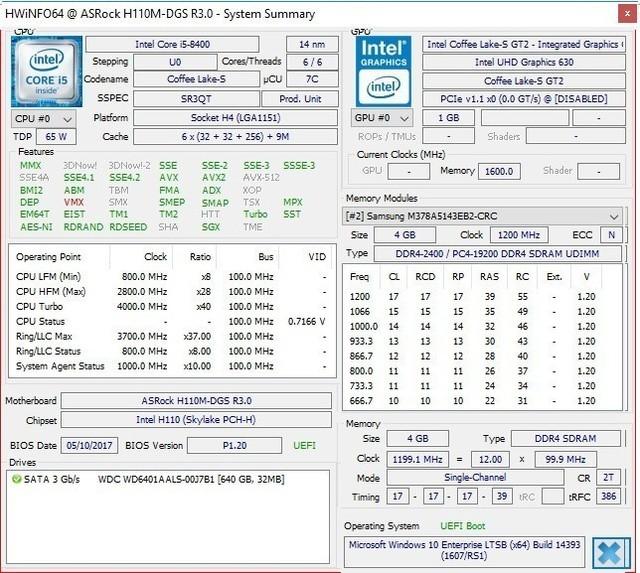Screen dimensions: 640x573
Task: Click the BIOS Date 05/10/2017 field
Action: pos(89,446)
